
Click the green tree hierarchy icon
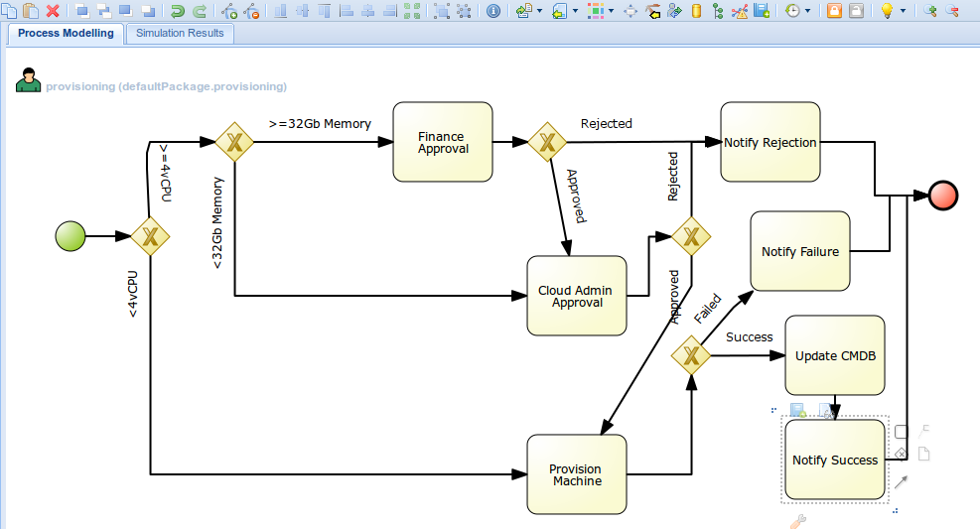[x=718, y=10]
